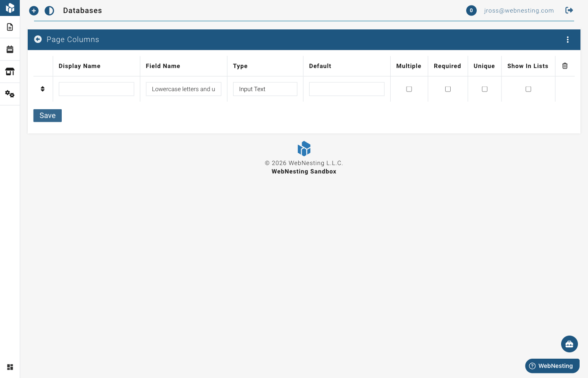Add a new item with the plus icon
The width and height of the screenshot is (588, 378).
pyautogui.click(x=34, y=10)
